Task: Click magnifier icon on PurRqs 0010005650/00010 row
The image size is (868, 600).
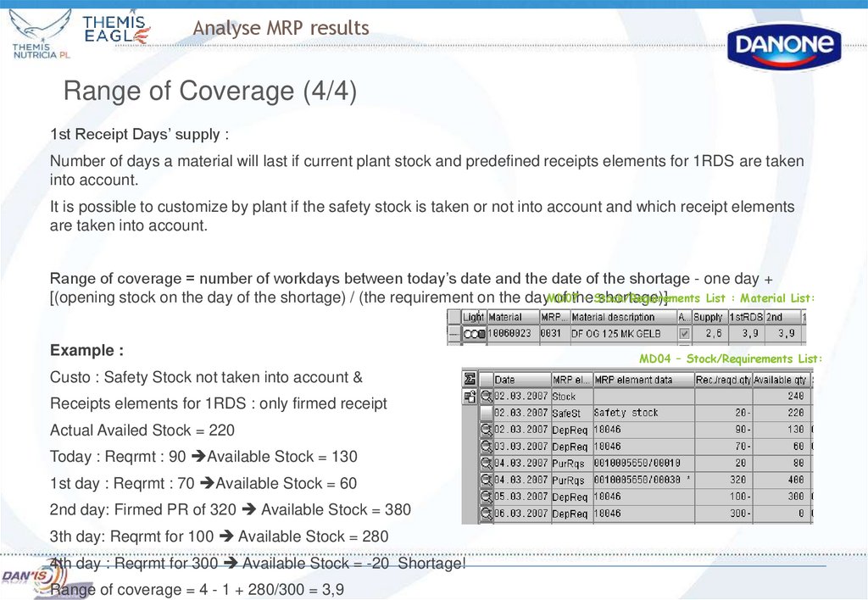Action: 486,463
